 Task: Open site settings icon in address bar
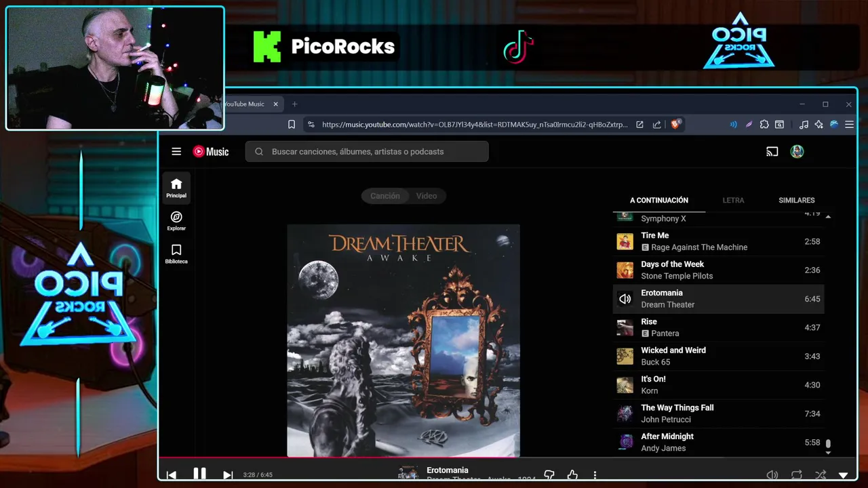pos(311,125)
